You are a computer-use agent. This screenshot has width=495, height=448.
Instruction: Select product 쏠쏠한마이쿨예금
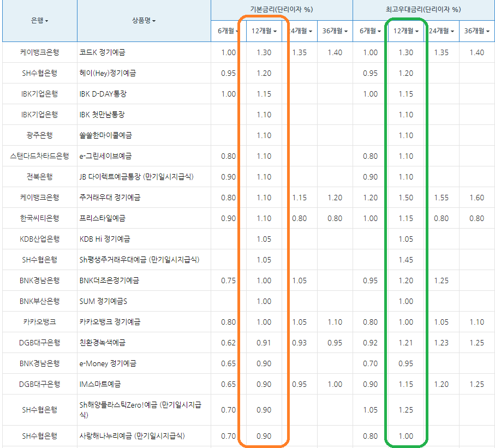tap(106, 135)
